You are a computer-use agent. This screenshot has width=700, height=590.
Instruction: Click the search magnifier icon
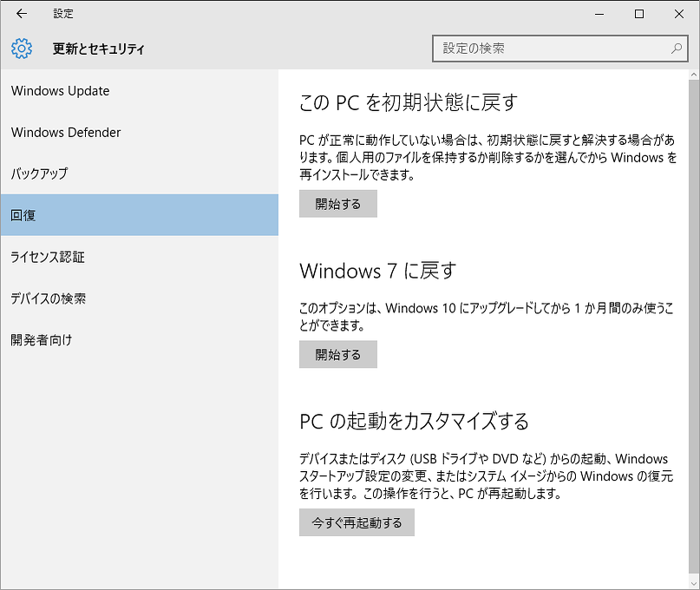(x=676, y=49)
